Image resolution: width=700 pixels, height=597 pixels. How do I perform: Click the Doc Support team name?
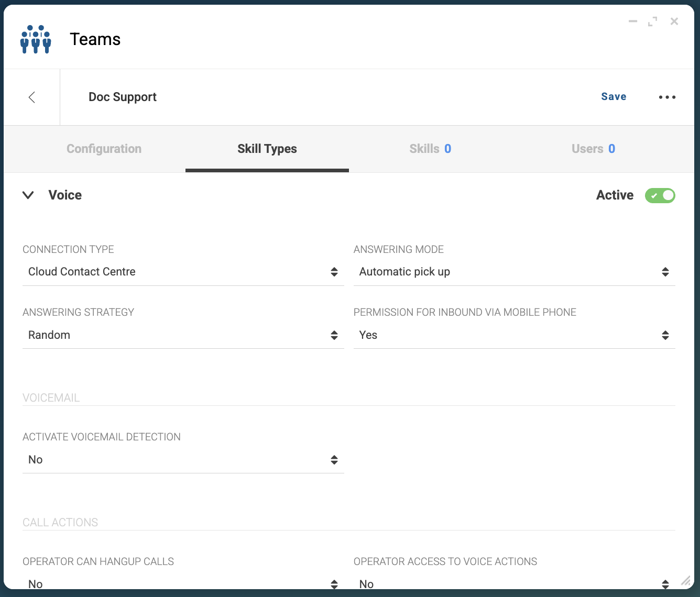[123, 97]
